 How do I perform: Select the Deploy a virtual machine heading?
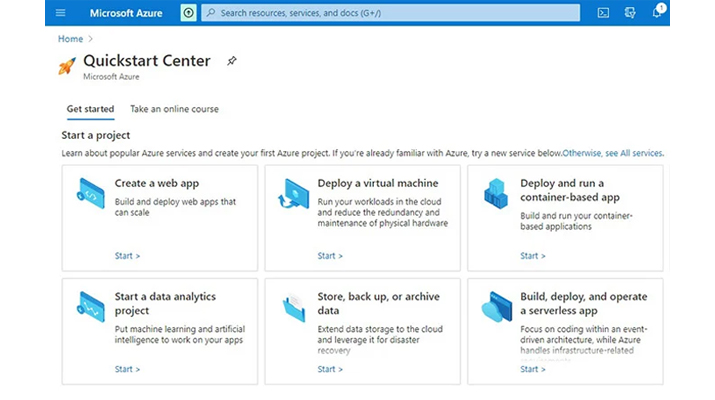[378, 183]
